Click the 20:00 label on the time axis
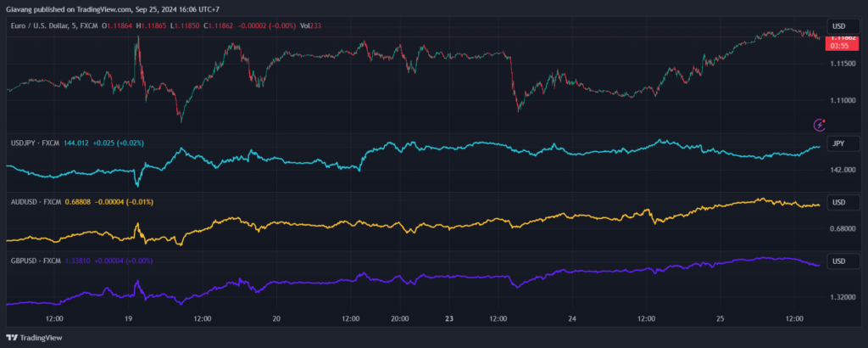The width and height of the screenshot is (868, 348). coord(400,319)
